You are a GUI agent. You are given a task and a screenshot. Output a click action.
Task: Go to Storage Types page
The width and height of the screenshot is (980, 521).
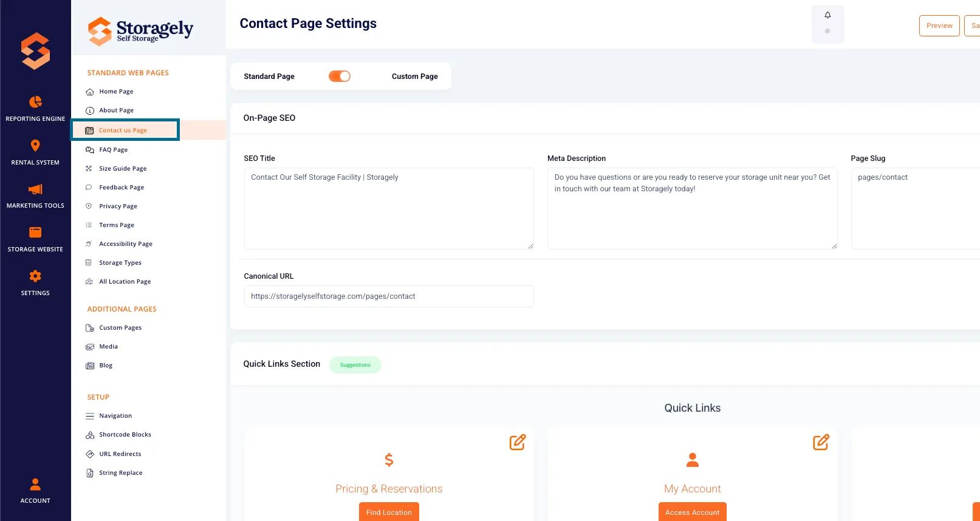coord(120,263)
